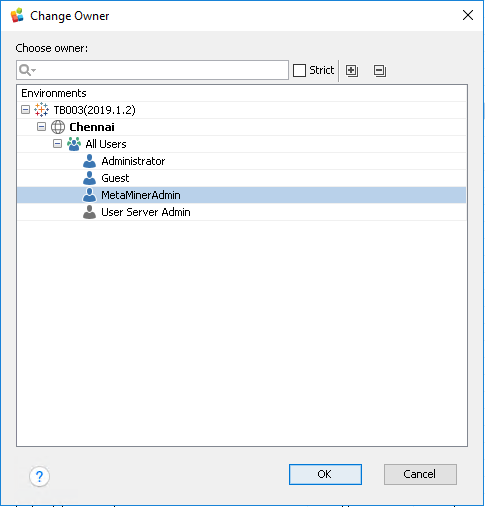Collapse the All Users group
485x507 pixels.
(x=57, y=144)
